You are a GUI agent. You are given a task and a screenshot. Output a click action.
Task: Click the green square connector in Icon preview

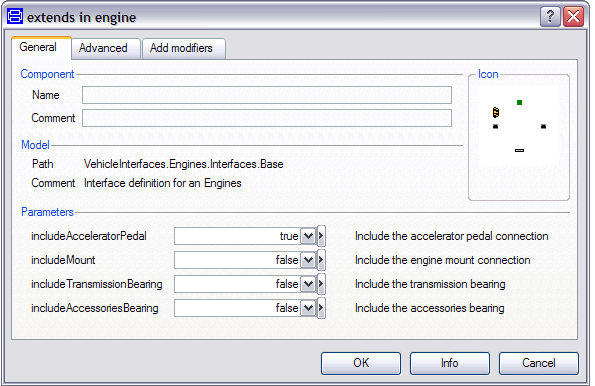click(x=519, y=102)
